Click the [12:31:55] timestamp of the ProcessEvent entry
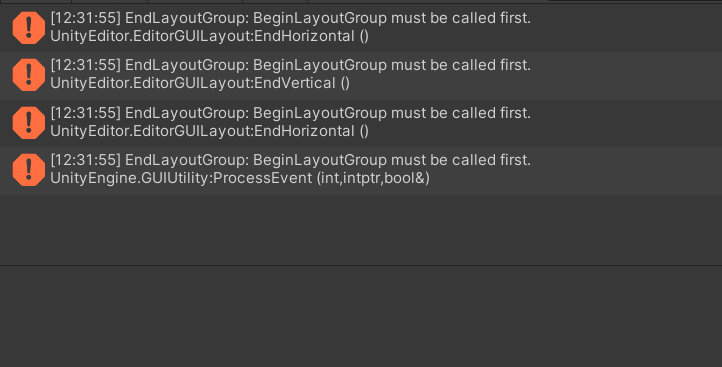722x367 pixels. tap(86, 160)
